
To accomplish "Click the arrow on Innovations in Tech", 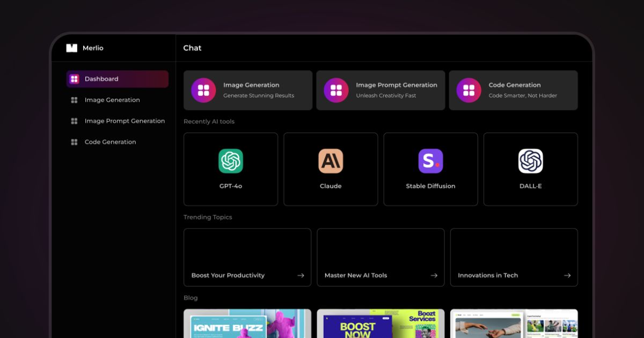I will coord(567,275).
